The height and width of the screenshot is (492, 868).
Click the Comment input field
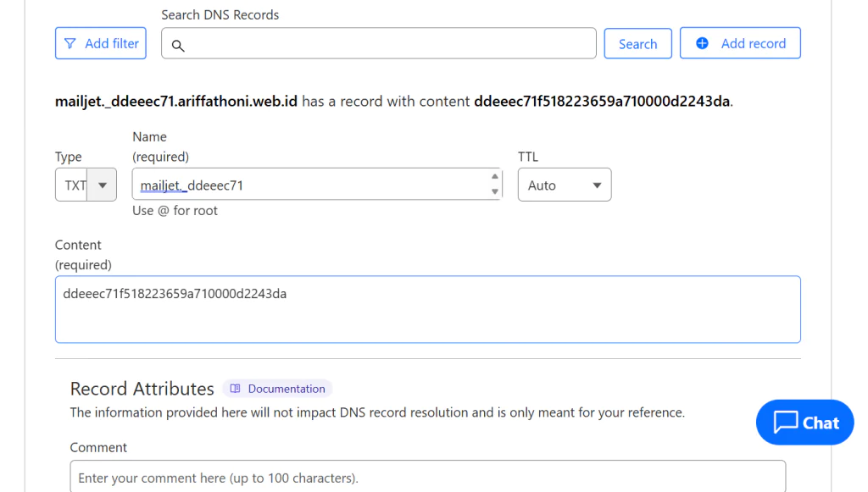point(428,477)
